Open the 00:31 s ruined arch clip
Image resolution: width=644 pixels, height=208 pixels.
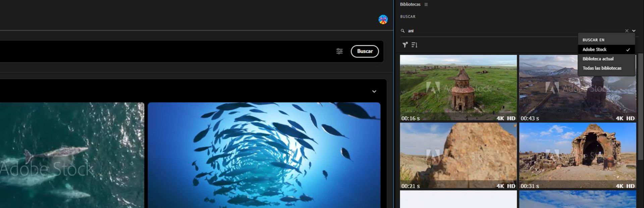tap(578, 156)
